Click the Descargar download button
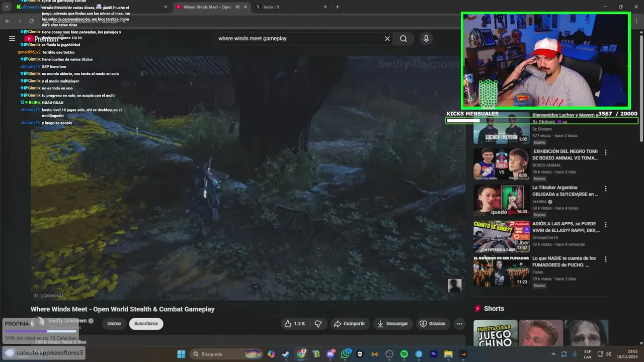The image size is (644, 362). (392, 324)
